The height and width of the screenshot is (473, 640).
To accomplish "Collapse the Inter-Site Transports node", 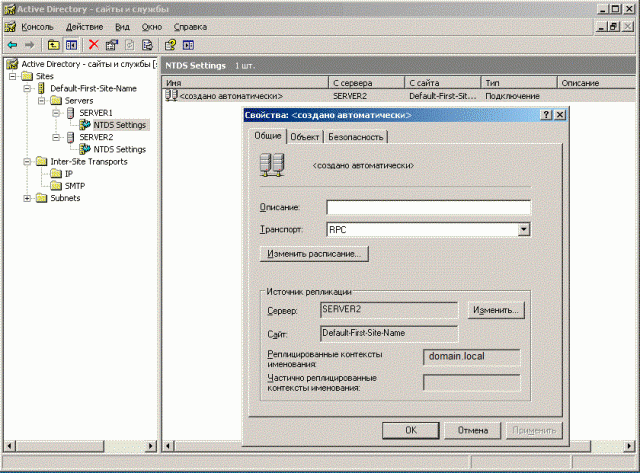I will [x=27, y=162].
